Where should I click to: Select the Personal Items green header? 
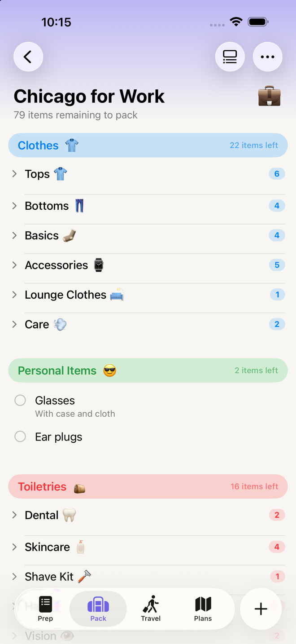click(148, 371)
